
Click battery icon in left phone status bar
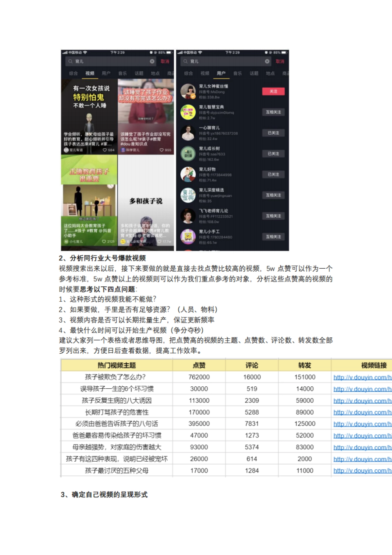(x=169, y=52)
